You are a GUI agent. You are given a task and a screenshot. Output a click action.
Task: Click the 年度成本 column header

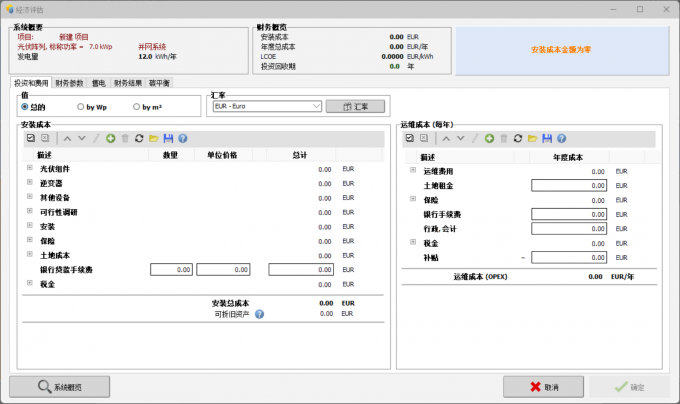click(x=568, y=157)
